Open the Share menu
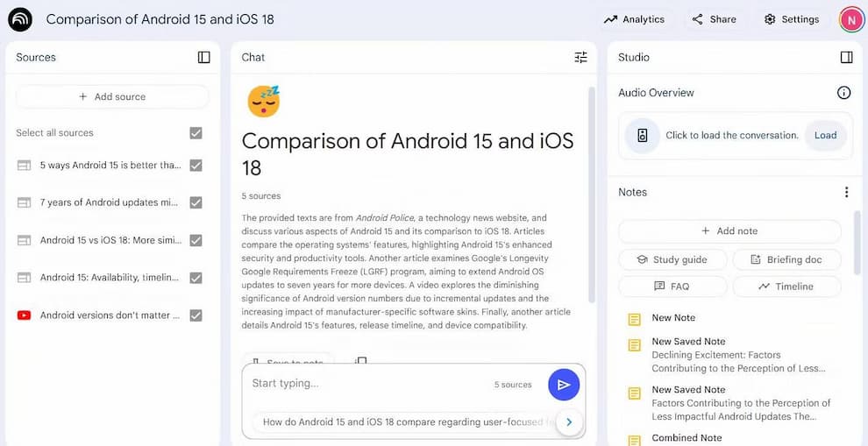 [x=714, y=19]
